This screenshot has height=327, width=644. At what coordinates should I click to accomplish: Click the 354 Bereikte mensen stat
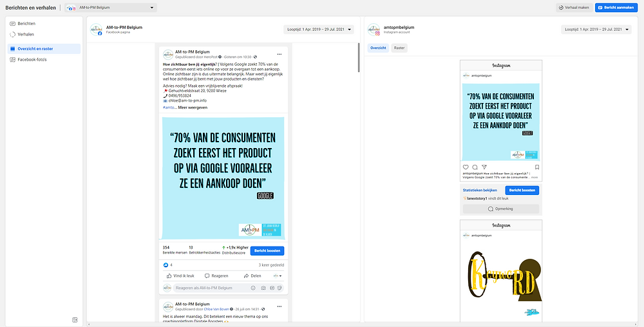[x=175, y=250]
